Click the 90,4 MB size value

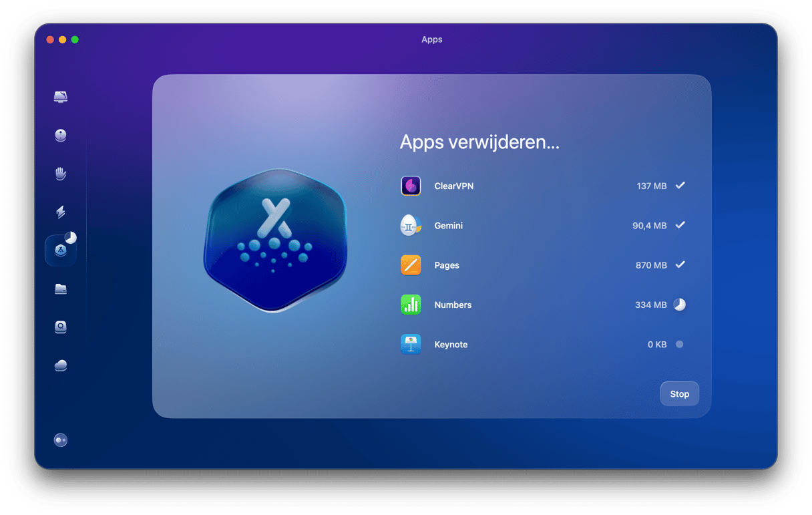pyautogui.click(x=650, y=226)
